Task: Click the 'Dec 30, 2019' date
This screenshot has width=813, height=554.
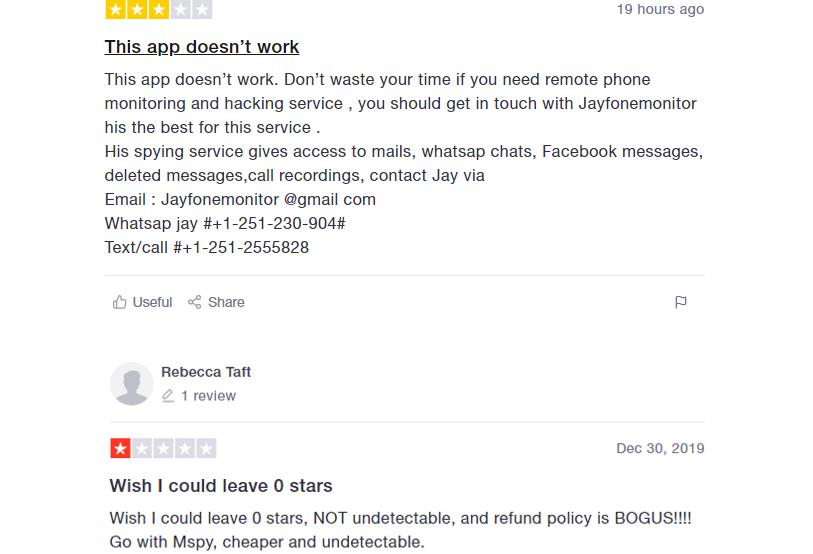Action: [660, 448]
